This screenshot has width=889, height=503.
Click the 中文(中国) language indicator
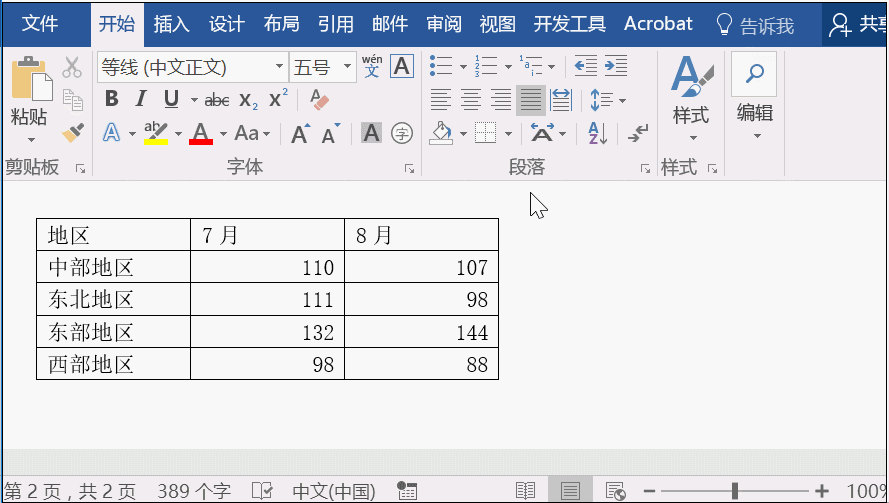[334, 491]
